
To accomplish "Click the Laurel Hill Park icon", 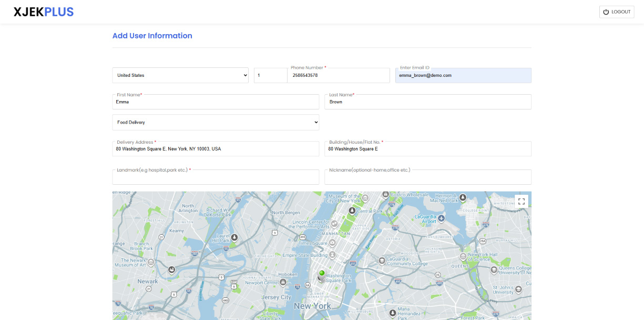I will (234, 237).
